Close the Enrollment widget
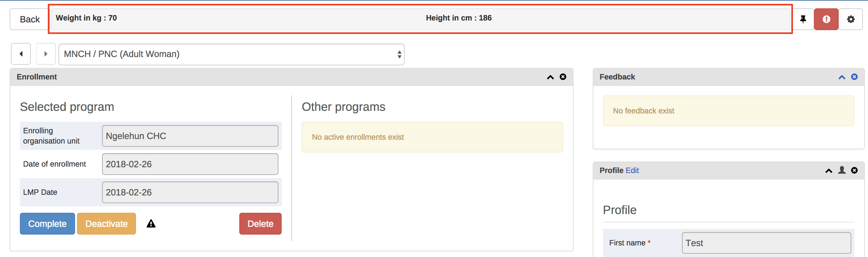 [563, 77]
